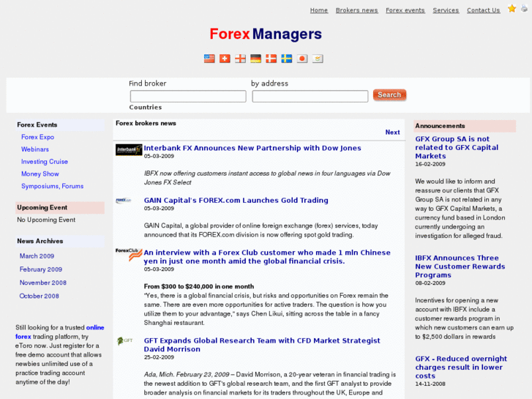Click the Next news page link
This screenshot has width=532, height=399.
click(392, 133)
